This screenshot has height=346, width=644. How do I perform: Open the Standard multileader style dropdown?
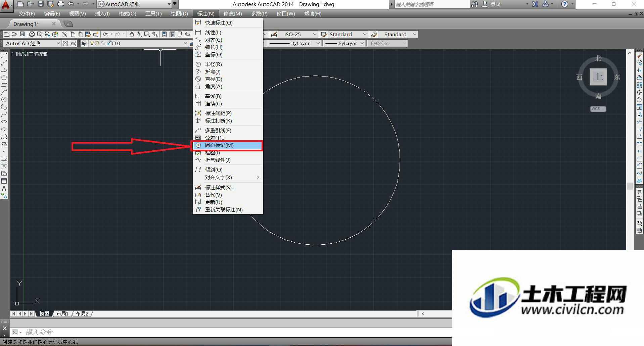(398, 34)
